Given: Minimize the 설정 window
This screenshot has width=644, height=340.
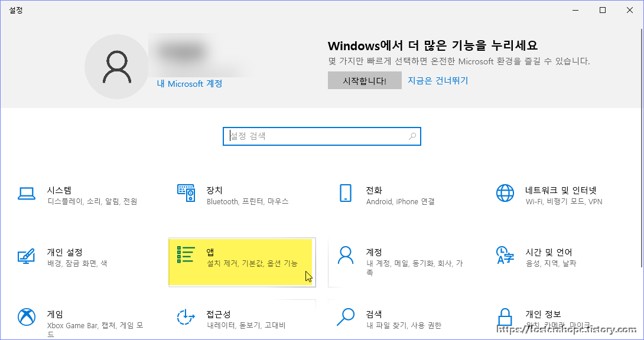Looking at the screenshot, I should (575, 10).
